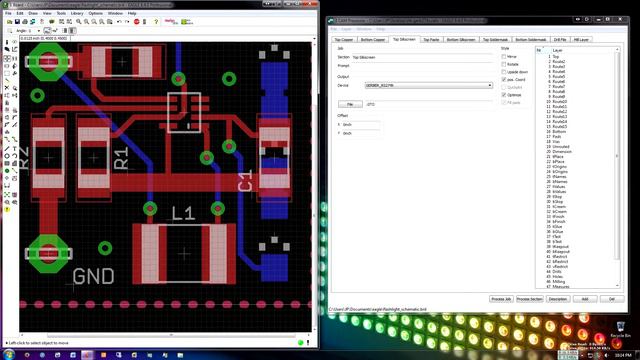Switch to Top Paste tab
This screenshot has width=640, height=360.
tap(431, 40)
